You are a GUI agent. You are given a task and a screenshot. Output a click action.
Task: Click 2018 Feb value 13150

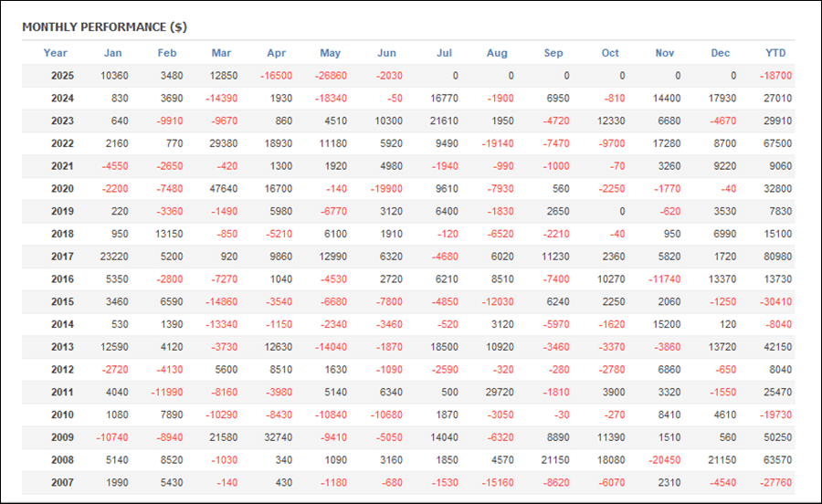coord(169,234)
